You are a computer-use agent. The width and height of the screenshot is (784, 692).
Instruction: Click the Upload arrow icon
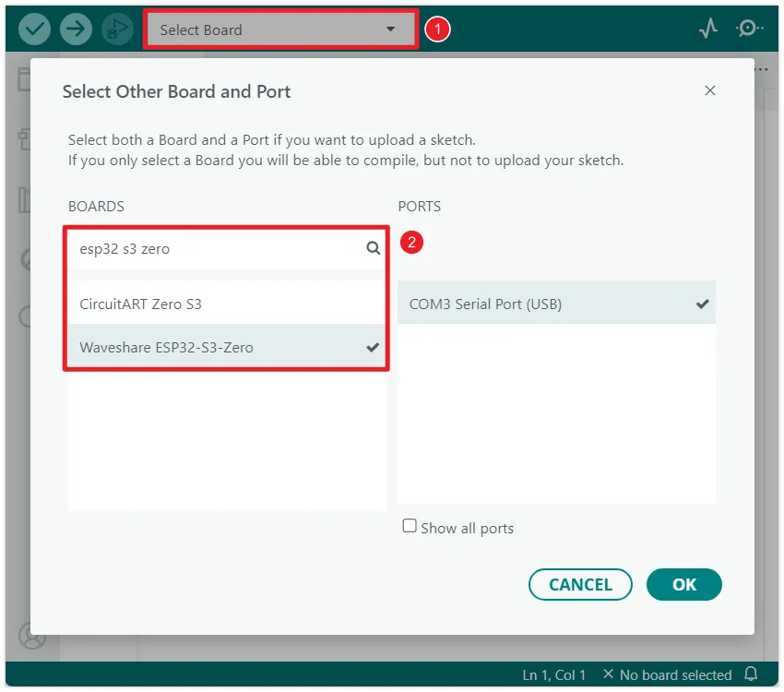tap(76, 30)
